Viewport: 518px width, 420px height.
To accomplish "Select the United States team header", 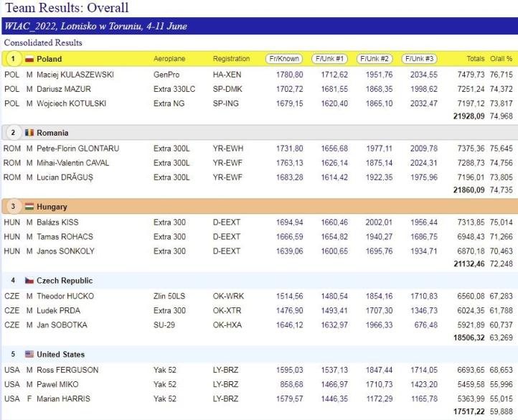I will coord(61,354).
